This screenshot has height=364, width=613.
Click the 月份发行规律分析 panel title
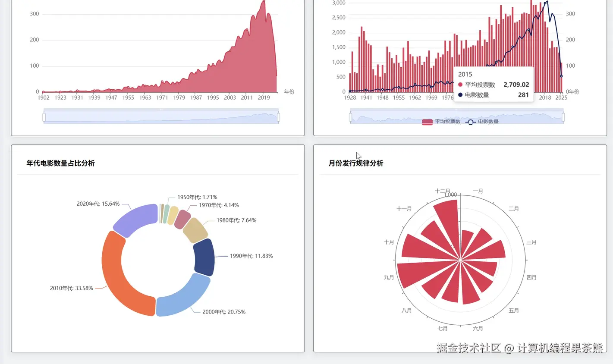click(356, 163)
